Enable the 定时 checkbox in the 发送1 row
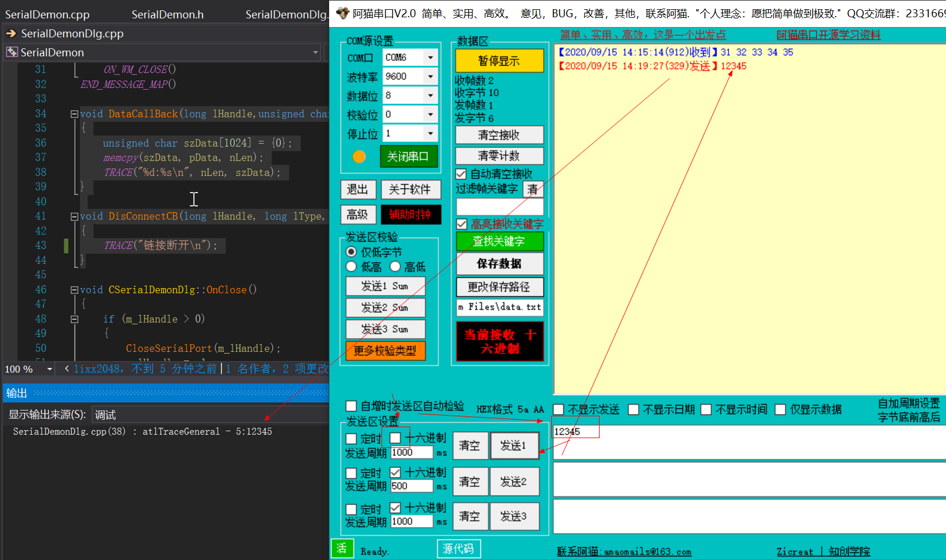The width and height of the screenshot is (946, 560). (x=351, y=439)
